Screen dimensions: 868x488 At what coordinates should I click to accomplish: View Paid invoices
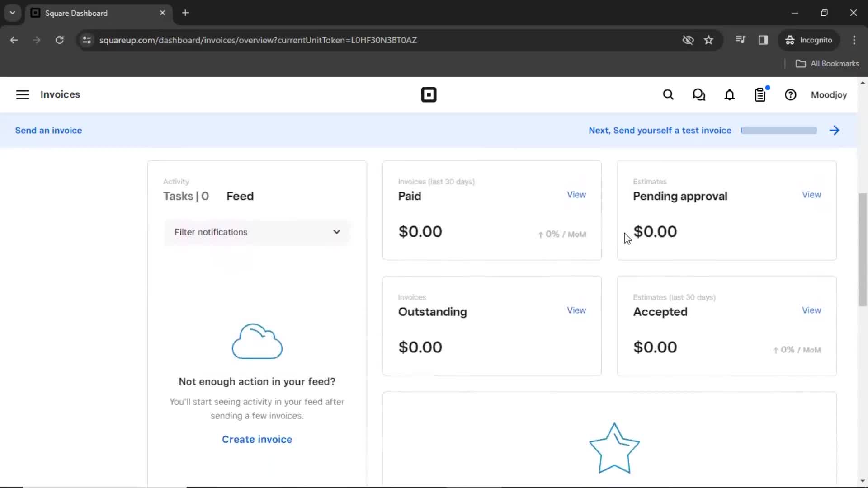click(x=576, y=194)
